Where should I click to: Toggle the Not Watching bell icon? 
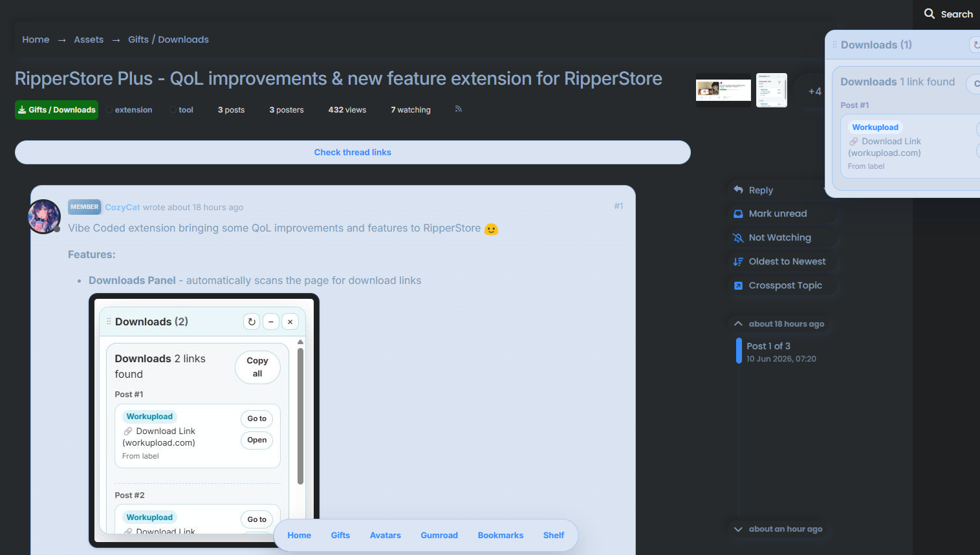738,237
